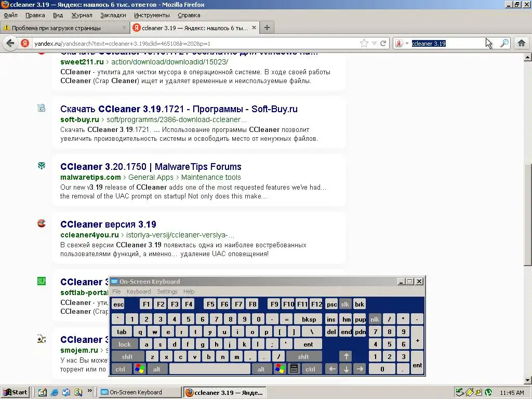Click the context menu key on keyboard
532x399 pixels.
pos(294,369)
